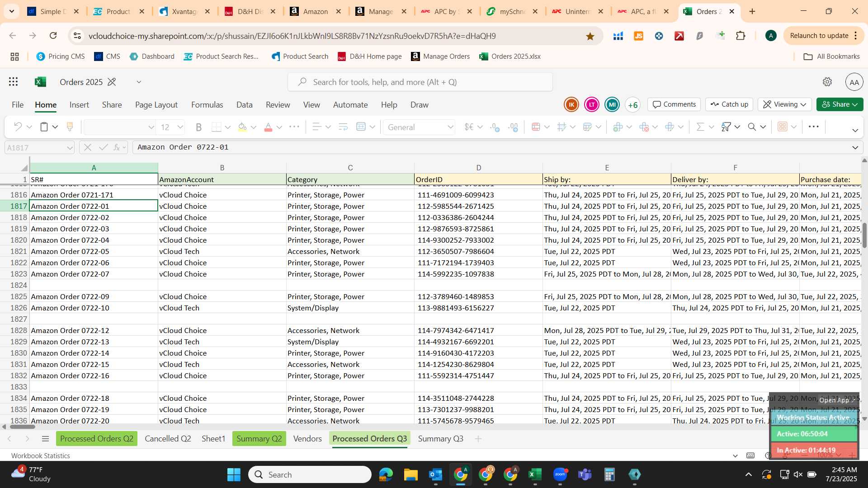The width and height of the screenshot is (868, 488).
Task: Switch to the Automate tab
Action: pyautogui.click(x=350, y=105)
